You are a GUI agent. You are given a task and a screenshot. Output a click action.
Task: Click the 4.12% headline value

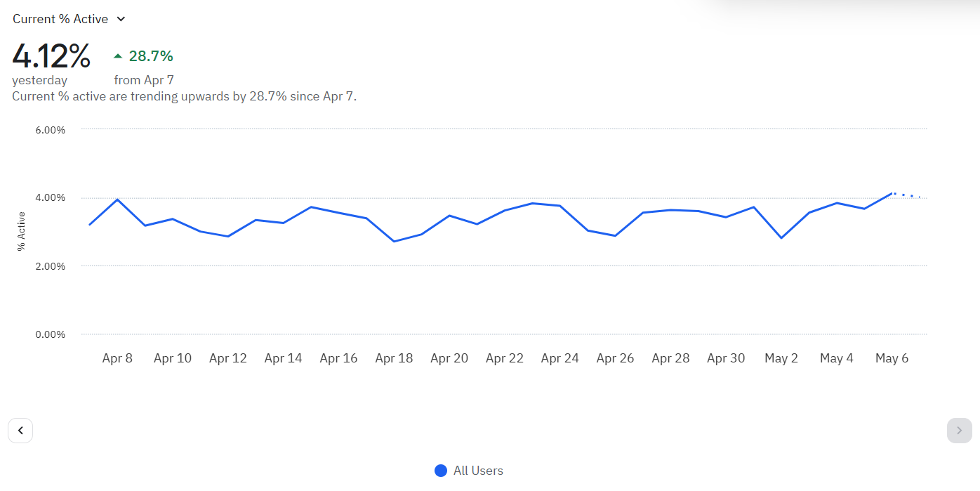51,56
